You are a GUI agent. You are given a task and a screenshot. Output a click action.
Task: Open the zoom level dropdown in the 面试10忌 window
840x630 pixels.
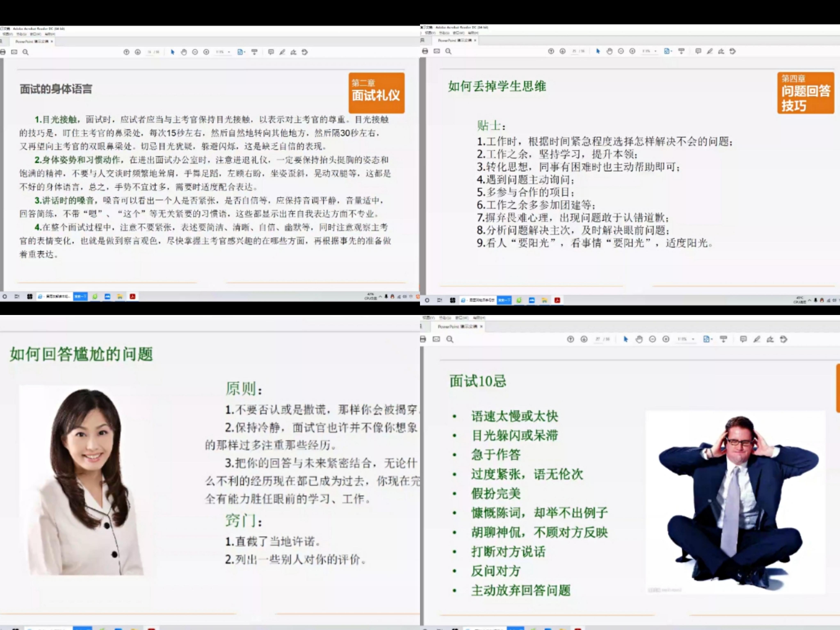click(693, 339)
